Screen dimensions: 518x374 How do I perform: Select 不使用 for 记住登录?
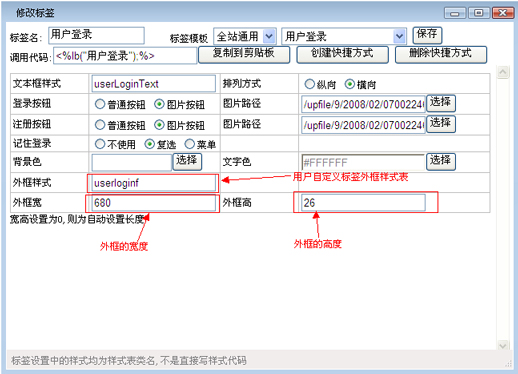tap(100, 144)
